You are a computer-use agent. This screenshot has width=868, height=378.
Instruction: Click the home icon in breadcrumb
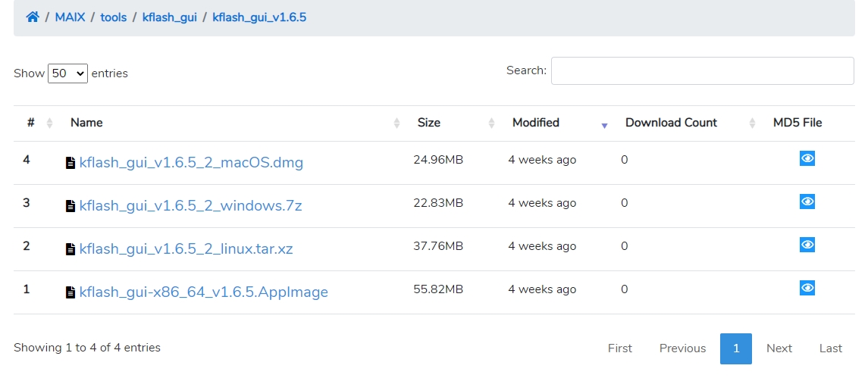pos(33,17)
